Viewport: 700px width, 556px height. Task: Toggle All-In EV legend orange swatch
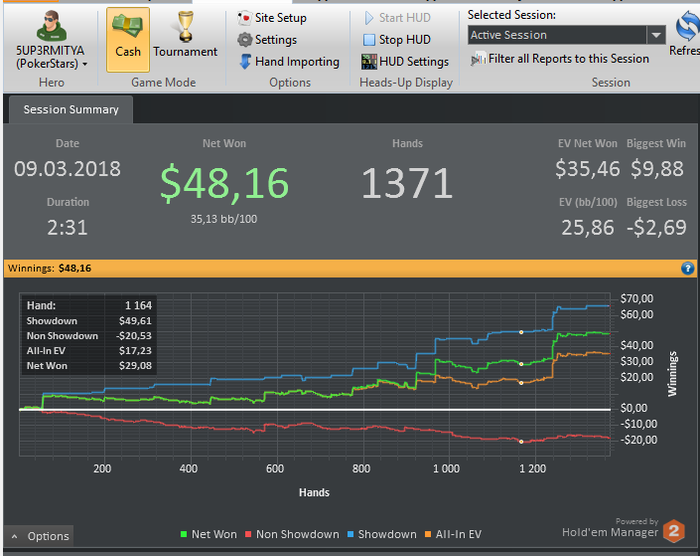coord(428,534)
